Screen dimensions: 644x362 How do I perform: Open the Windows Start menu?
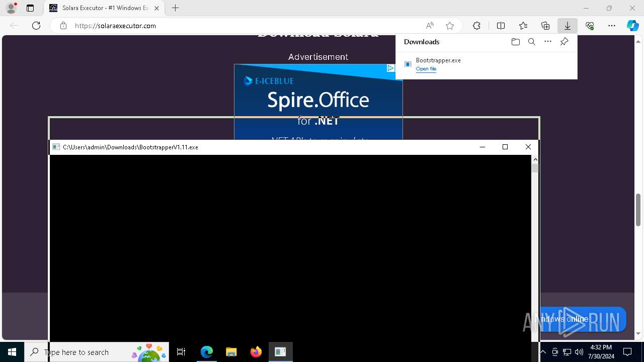pyautogui.click(x=12, y=352)
